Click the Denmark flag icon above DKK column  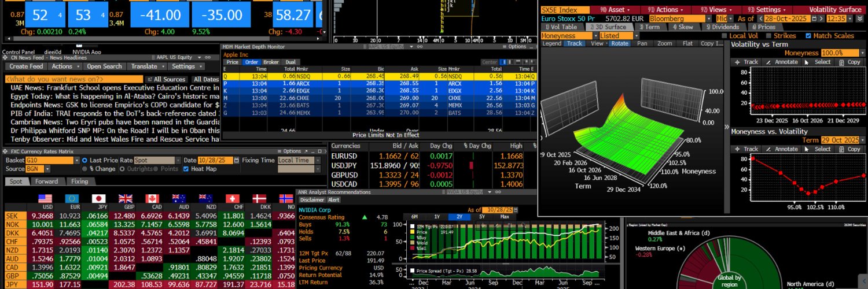tap(259, 199)
